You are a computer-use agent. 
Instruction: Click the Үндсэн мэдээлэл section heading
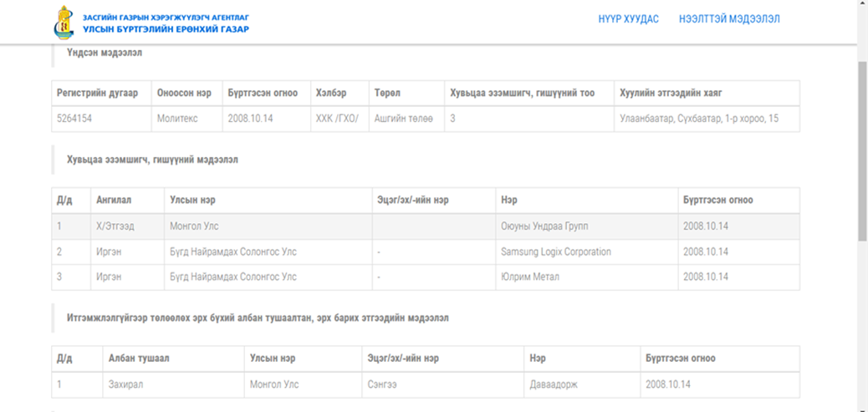[105, 53]
